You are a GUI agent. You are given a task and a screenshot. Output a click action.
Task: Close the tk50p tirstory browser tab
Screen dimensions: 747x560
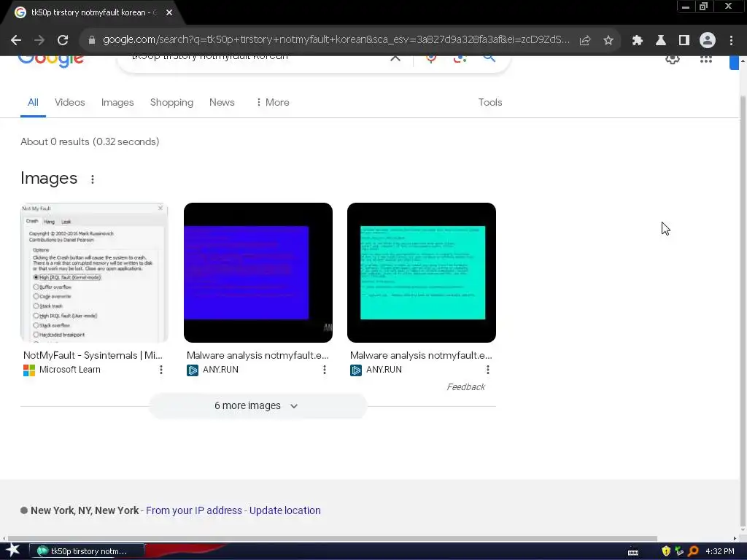tap(169, 12)
